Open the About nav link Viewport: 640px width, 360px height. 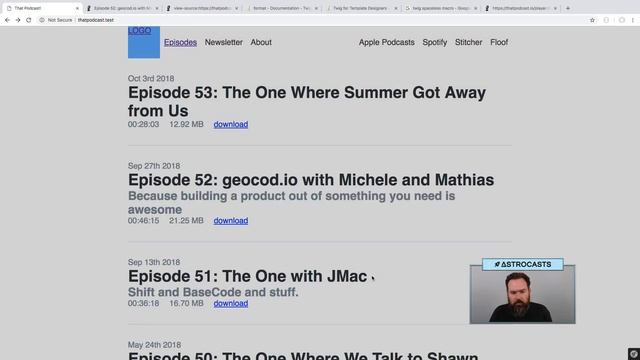pos(261,42)
